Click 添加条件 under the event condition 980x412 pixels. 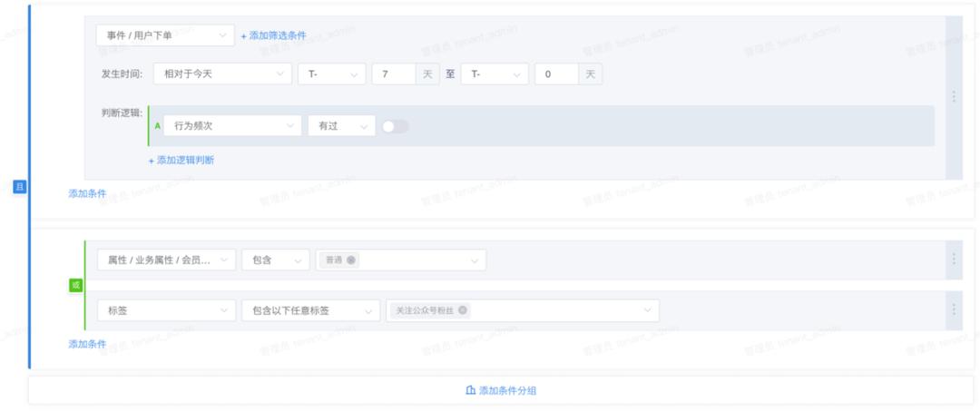click(x=87, y=194)
